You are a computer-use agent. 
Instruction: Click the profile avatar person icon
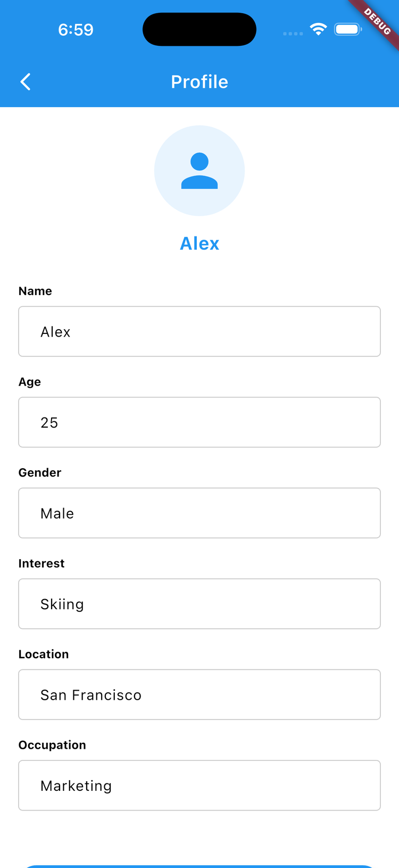(199, 171)
